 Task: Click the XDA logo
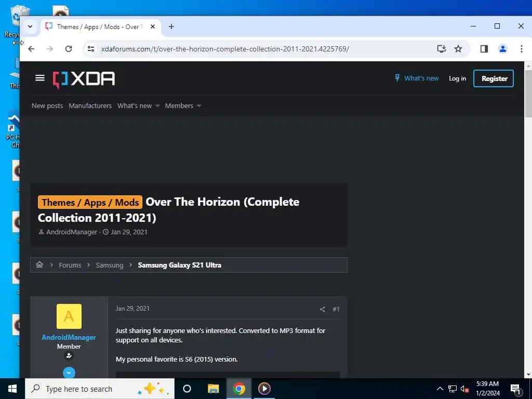tap(84, 79)
